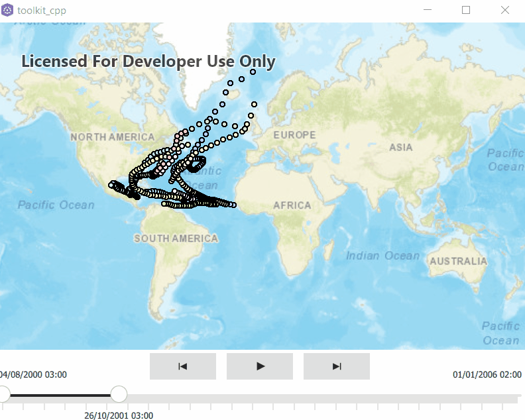Image resolution: width=525 pixels, height=420 pixels.
Task: Click the 01/01/2006 02:00 end date label
Action: (487, 375)
